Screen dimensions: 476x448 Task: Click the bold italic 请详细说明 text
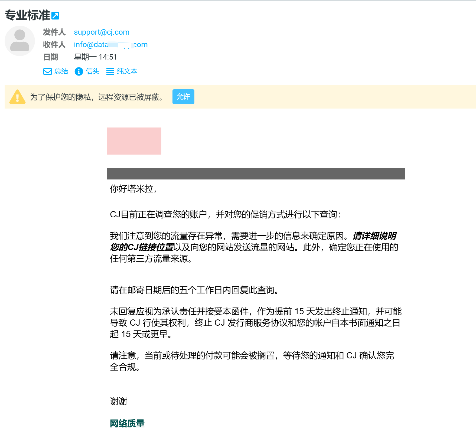tap(374, 236)
